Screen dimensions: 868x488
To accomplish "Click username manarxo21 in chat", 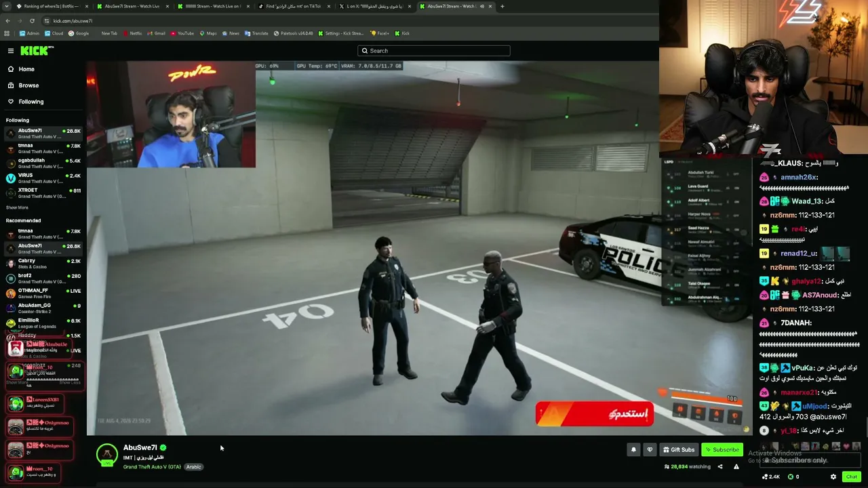I will click(x=800, y=392).
